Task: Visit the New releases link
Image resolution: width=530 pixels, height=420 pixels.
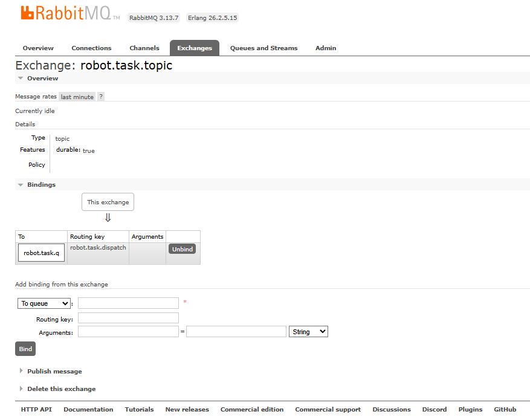Action: point(187,410)
